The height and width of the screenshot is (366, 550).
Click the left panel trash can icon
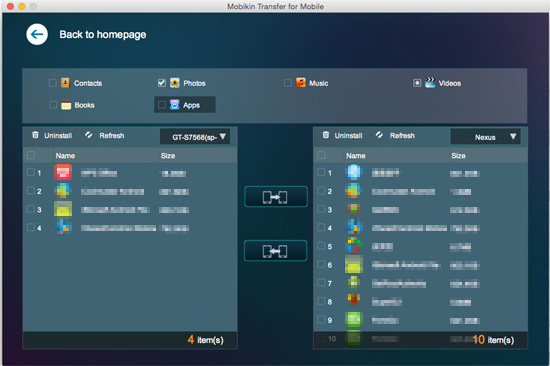(x=35, y=135)
